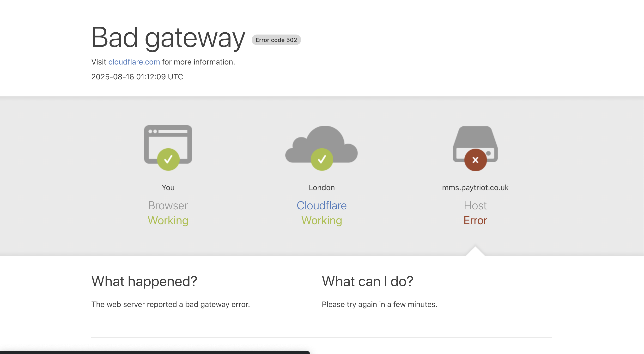The width and height of the screenshot is (644, 354).
Task: Click the Bad gateway heading
Action: pos(168,38)
